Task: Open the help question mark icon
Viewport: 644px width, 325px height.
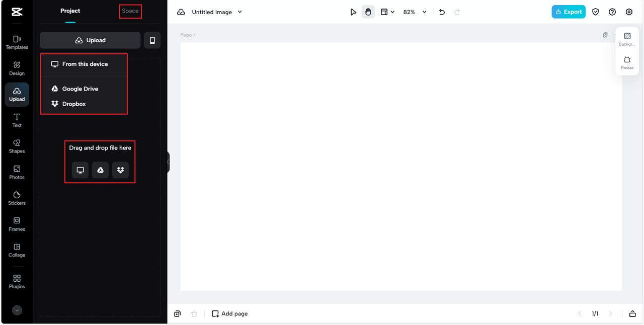Action: pos(612,12)
